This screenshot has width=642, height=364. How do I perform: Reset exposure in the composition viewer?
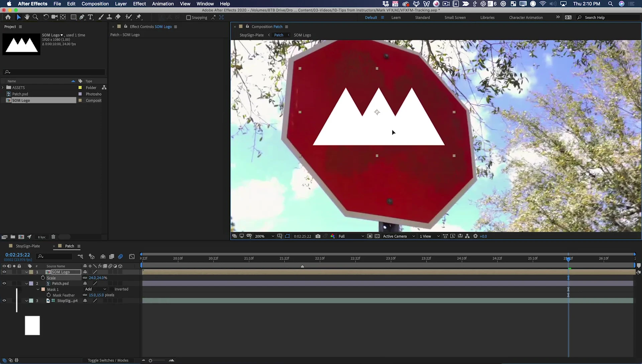click(475, 236)
